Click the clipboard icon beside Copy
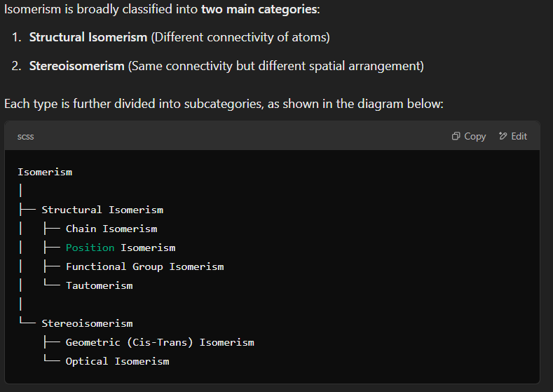The height and width of the screenshot is (392, 553). 456,136
